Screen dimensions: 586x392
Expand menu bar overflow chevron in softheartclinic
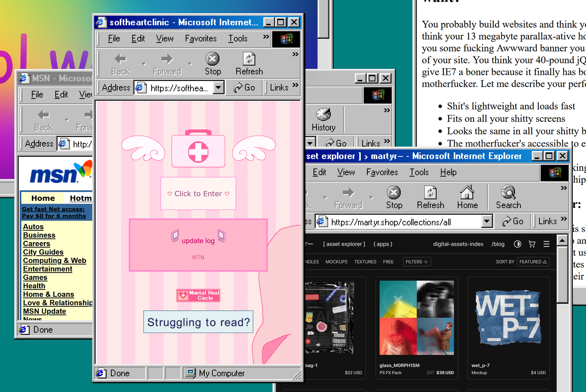(x=266, y=37)
